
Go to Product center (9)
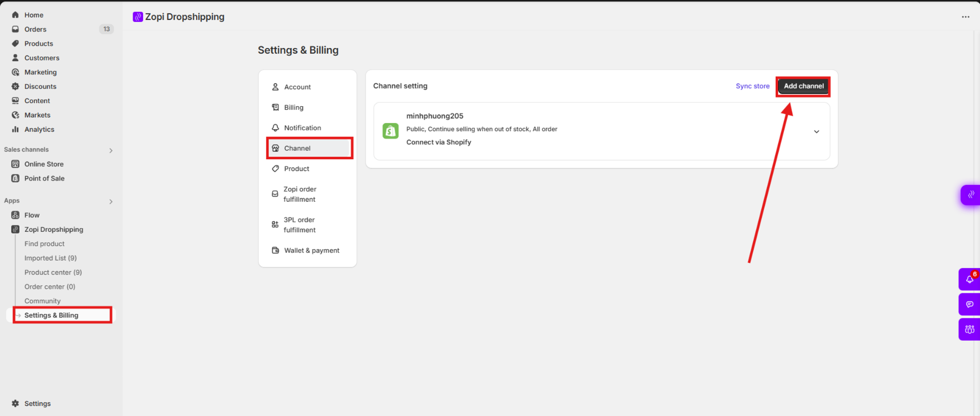coord(53,273)
